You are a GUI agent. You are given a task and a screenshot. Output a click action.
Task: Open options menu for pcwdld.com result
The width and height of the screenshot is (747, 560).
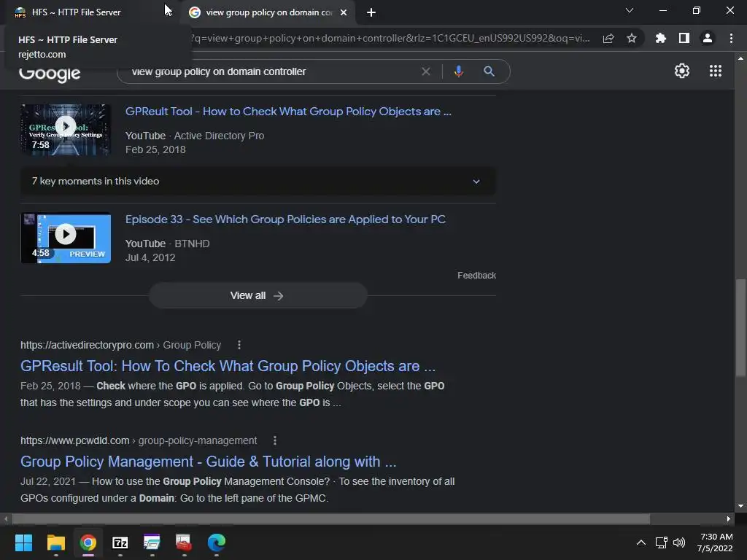tap(275, 441)
